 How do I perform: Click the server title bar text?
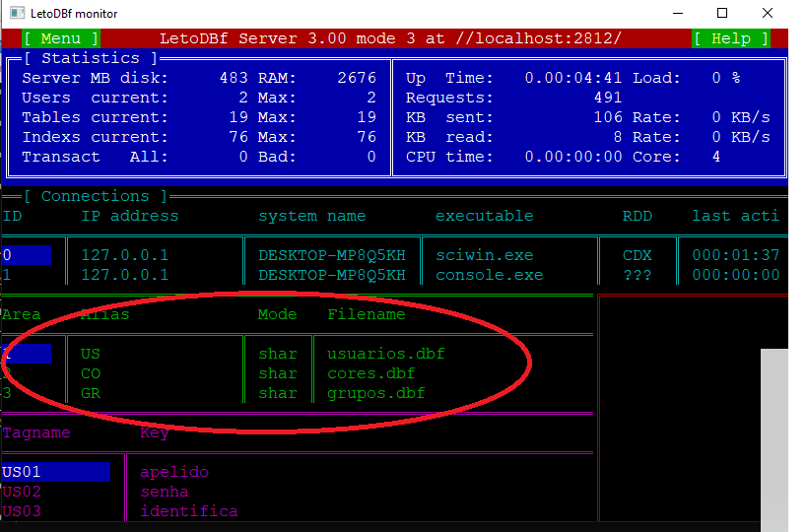coord(390,38)
